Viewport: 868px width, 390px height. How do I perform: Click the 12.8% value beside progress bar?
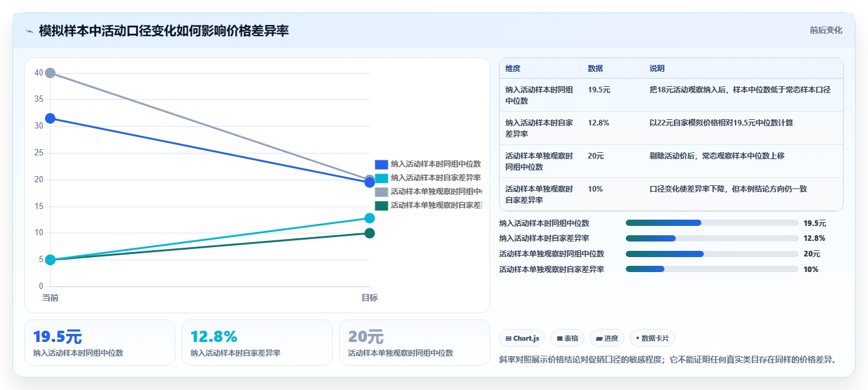[x=814, y=238]
